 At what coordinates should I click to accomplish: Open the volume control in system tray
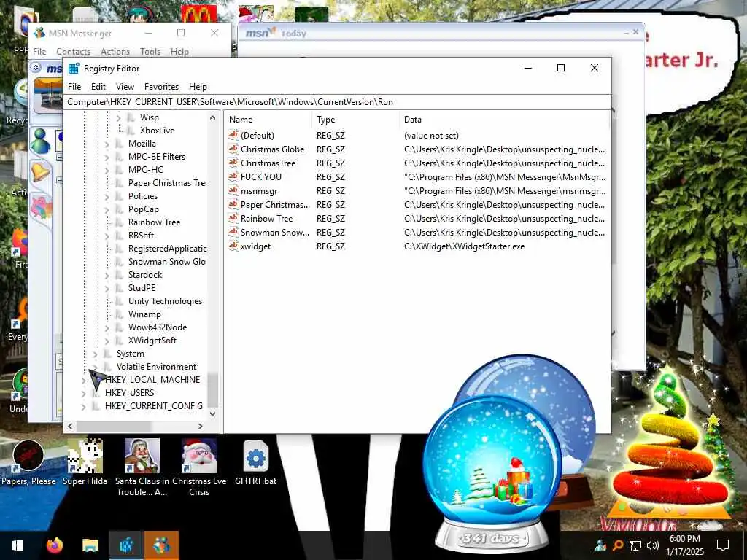pos(653,545)
